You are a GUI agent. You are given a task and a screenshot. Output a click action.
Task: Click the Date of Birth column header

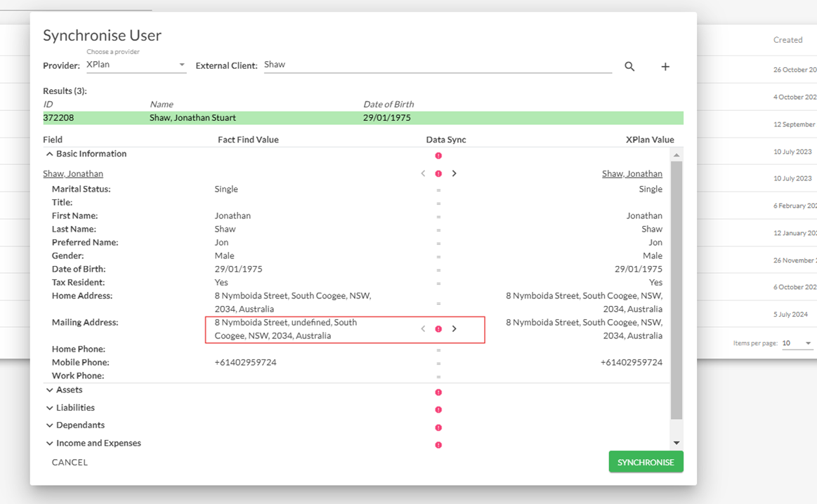(x=388, y=104)
